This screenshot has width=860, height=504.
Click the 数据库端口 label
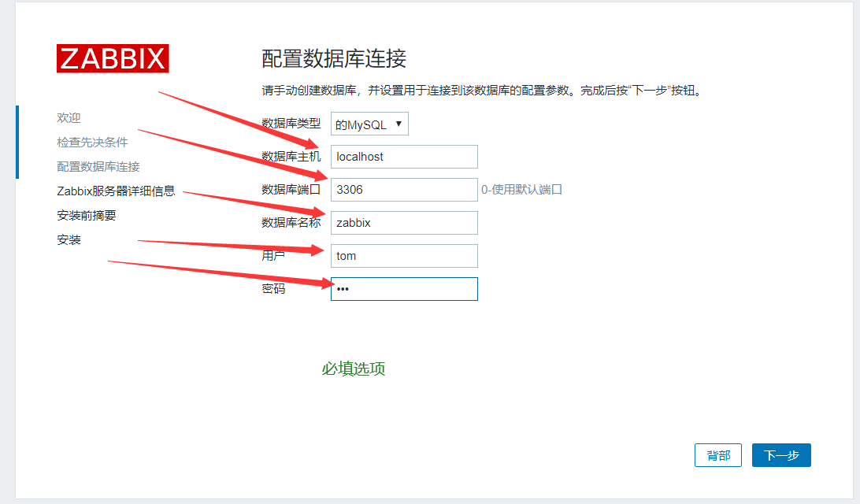pos(291,190)
